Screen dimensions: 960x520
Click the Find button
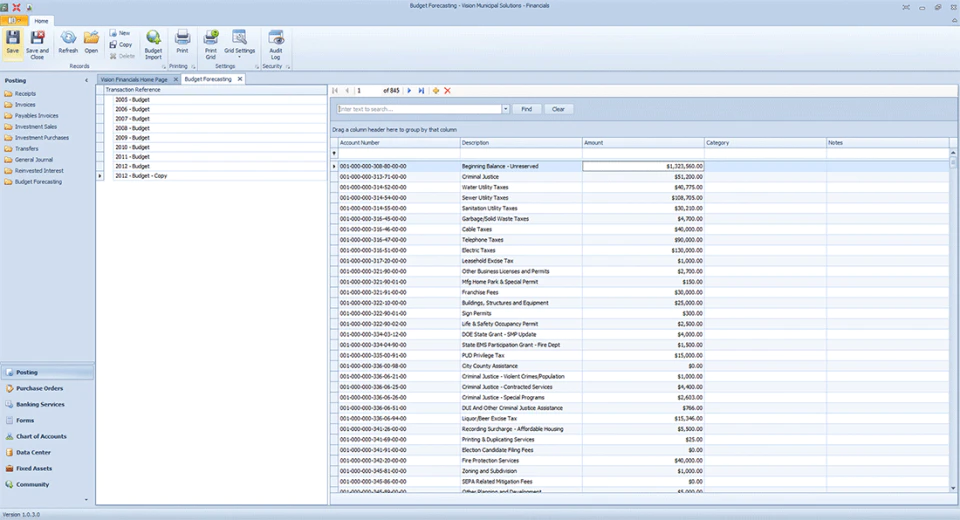pos(527,109)
